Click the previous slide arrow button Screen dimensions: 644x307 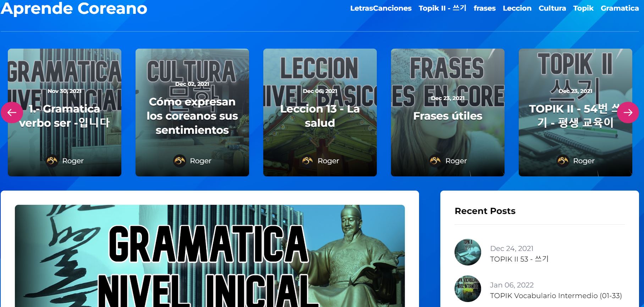click(12, 113)
